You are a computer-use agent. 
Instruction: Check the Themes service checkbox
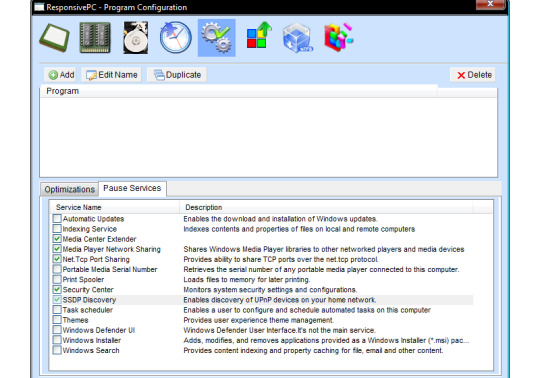(57, 320)
